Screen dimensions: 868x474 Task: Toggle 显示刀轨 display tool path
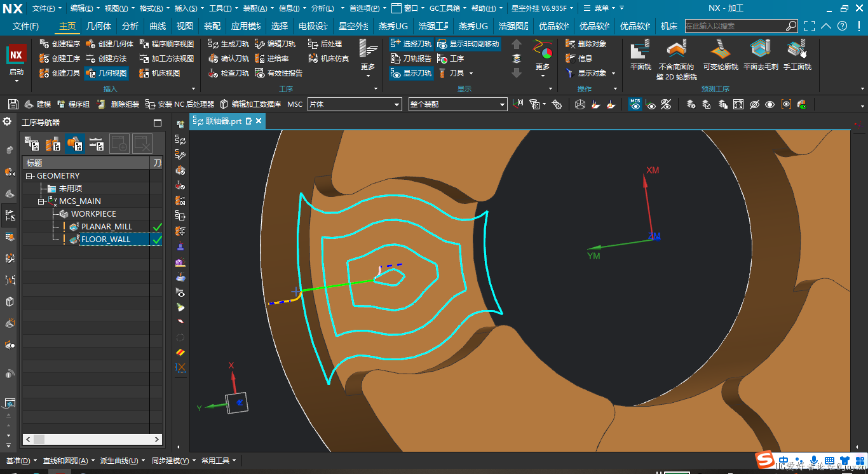pos(410,73)
